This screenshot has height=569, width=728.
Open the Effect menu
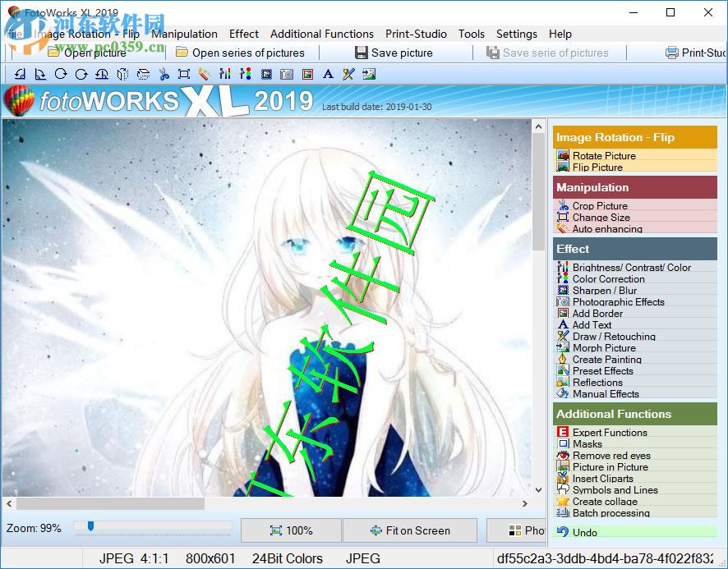pos(243,34)
